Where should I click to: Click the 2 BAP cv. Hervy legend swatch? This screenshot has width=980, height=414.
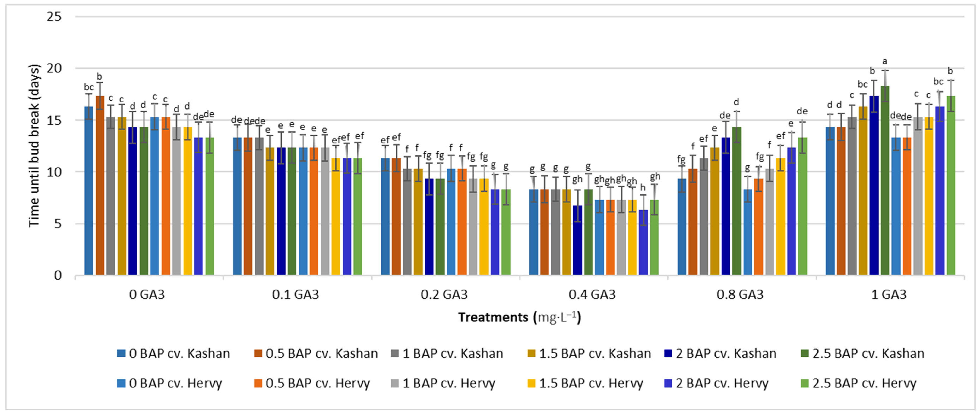tap(669, 383)
